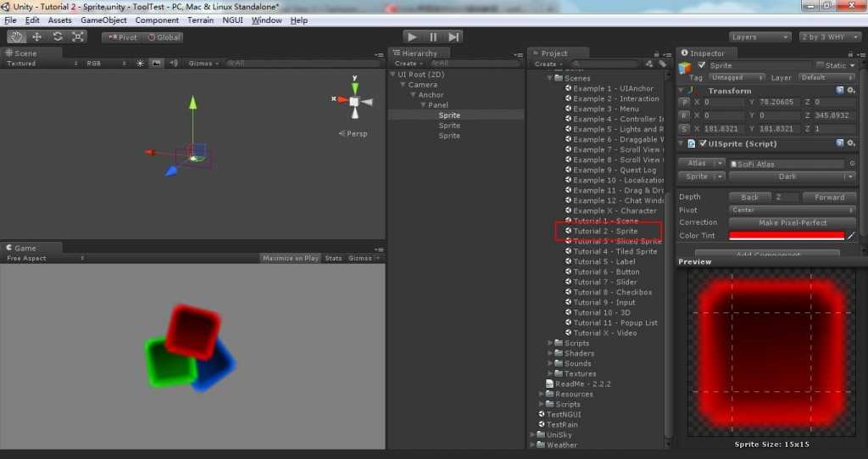
Task: Click the depth Forward button
Action: (x=829, y=198)
